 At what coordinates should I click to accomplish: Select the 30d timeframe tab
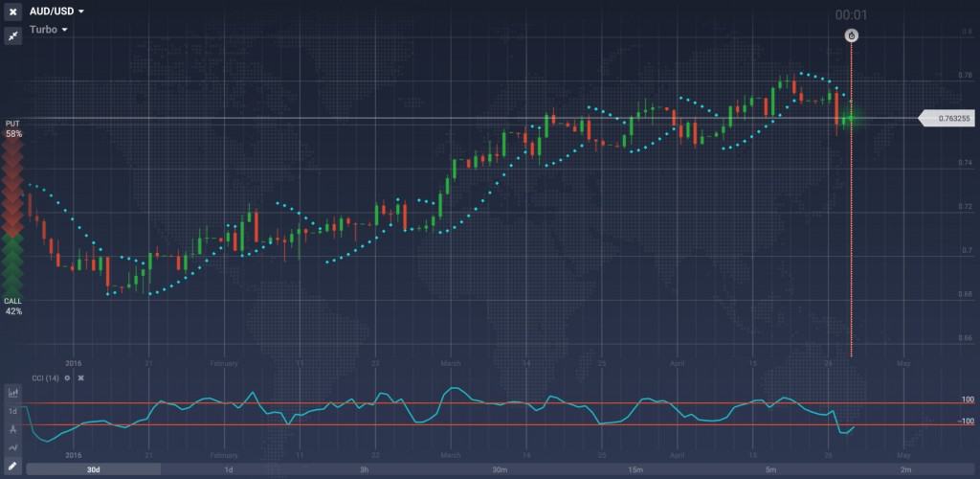(x=93, y=469)
